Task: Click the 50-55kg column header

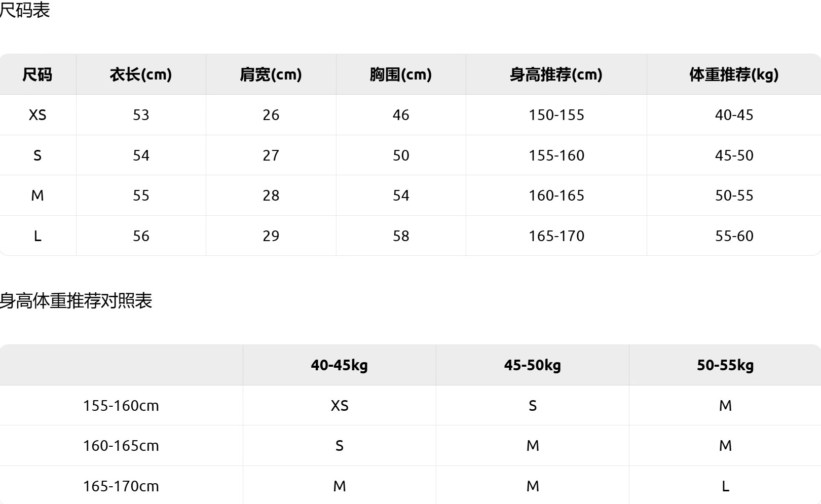Action: [725, 365]
